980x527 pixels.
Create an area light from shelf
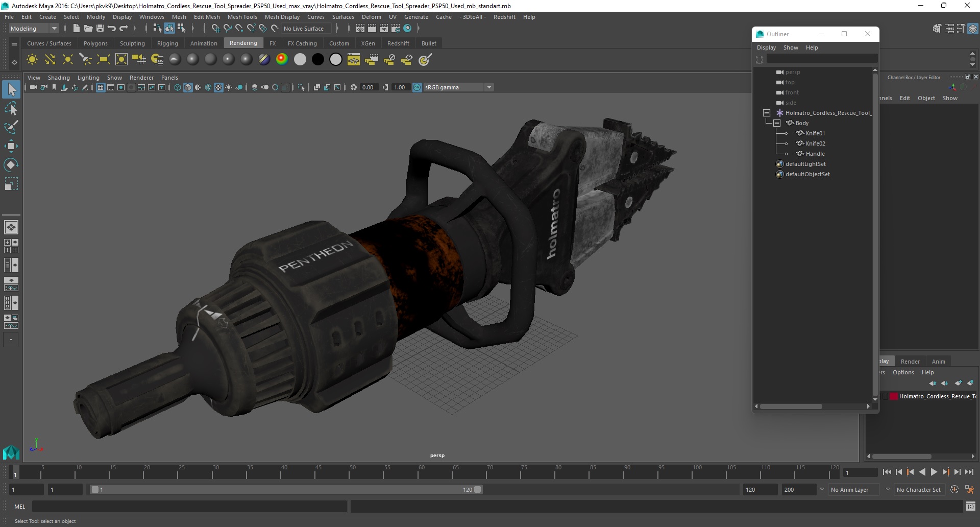[x=104, y=60]
